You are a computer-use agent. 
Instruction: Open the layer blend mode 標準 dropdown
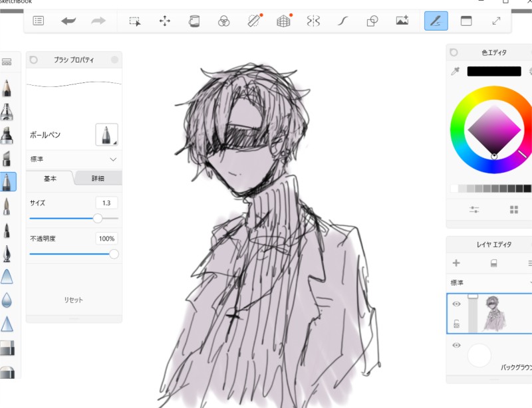491,282
